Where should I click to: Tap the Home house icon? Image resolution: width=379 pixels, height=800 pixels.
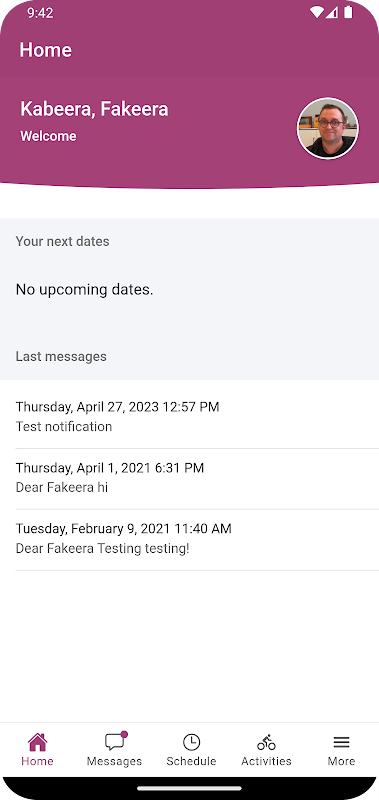pyautogui.click(x=37, y=742)
